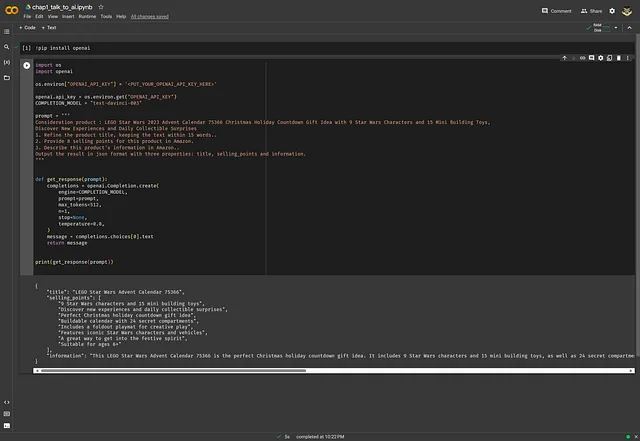The image size is (640, 441).
Task: Add a new text cell with + Text
Action: (x=49, y=28)
